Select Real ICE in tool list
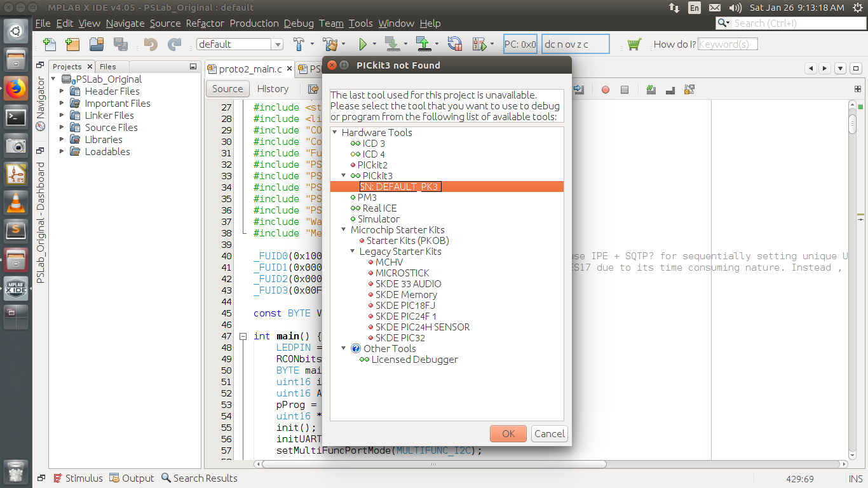 [x=379, y=208]
